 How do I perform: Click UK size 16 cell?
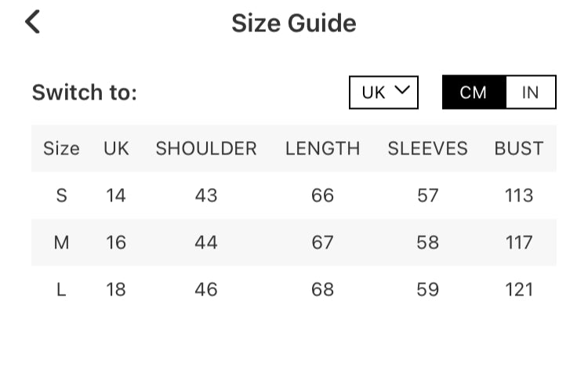(x=116, y=242)
